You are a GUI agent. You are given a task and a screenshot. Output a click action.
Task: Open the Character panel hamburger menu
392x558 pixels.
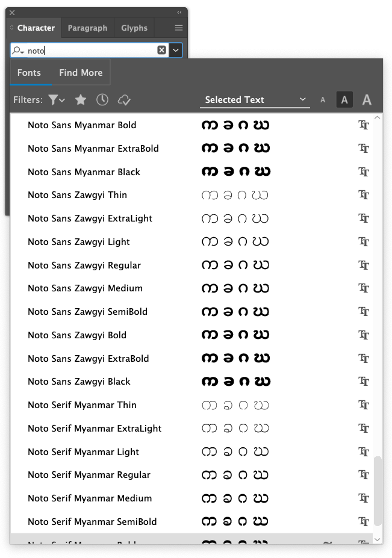point(179,28)
